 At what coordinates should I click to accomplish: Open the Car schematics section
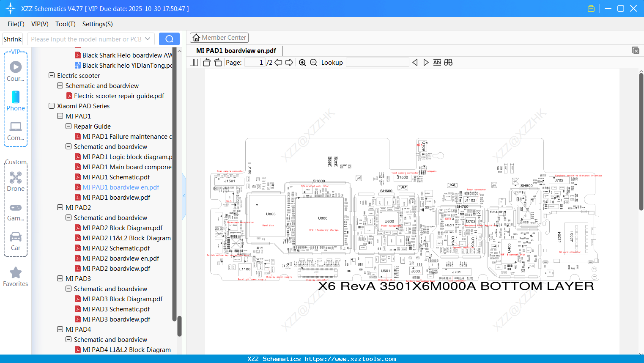pos(15,239)
